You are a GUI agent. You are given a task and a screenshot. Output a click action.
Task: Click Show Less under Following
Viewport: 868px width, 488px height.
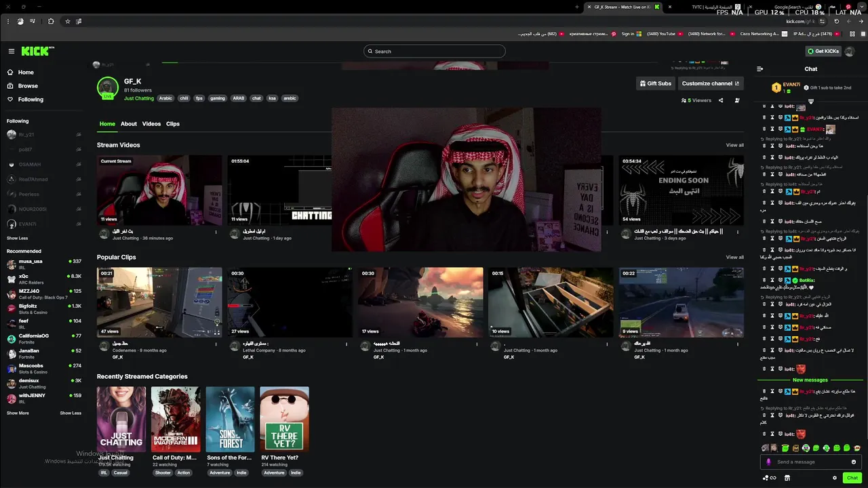pos(18,239)
